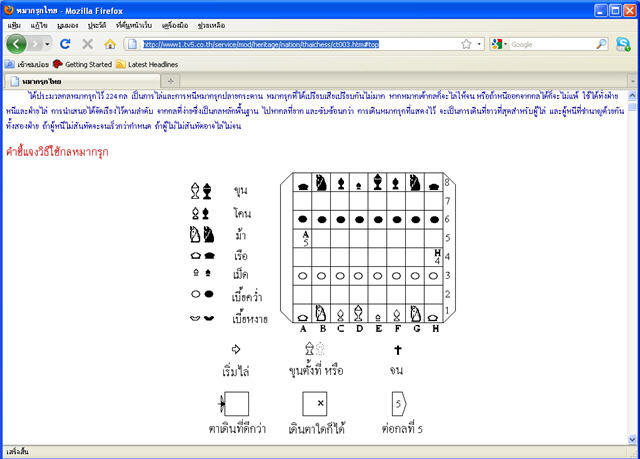
Task: Click the pentagon labeled 5 symbol
Action: pyautogui.click(x=399, y=404)
